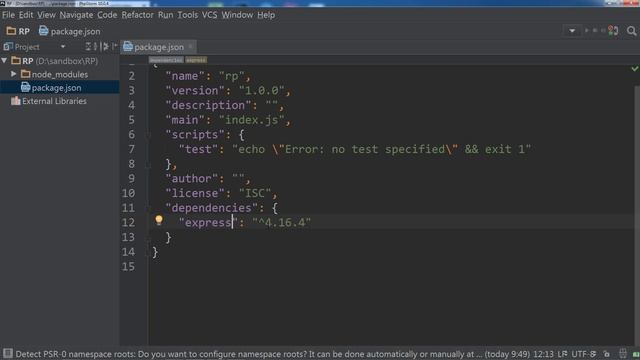Viewport: 640px width, 360px height.
Task: Hide the Project tool window
Action: coord(114,47)
